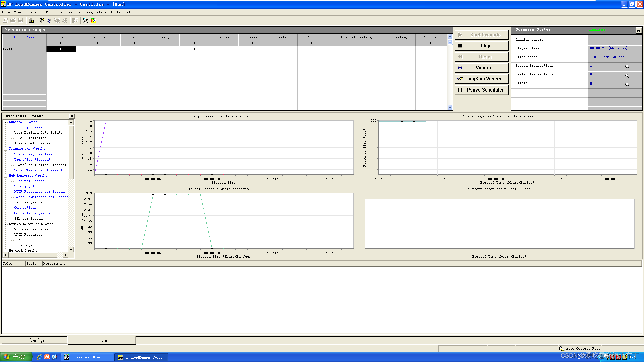This screenshot has height=362, width=644.
Task: Click the New Scenario toolbar icon
Action: point(5,20)
